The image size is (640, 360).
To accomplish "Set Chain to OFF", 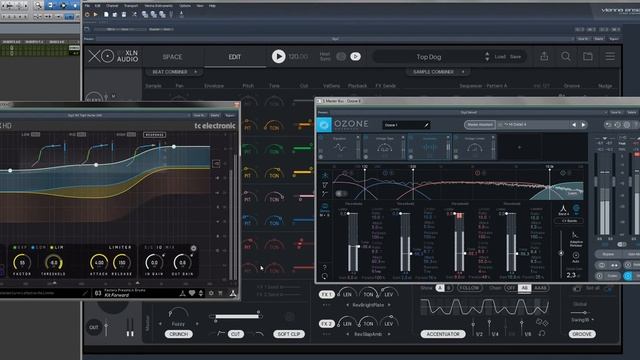I will [x=510, y=288].
